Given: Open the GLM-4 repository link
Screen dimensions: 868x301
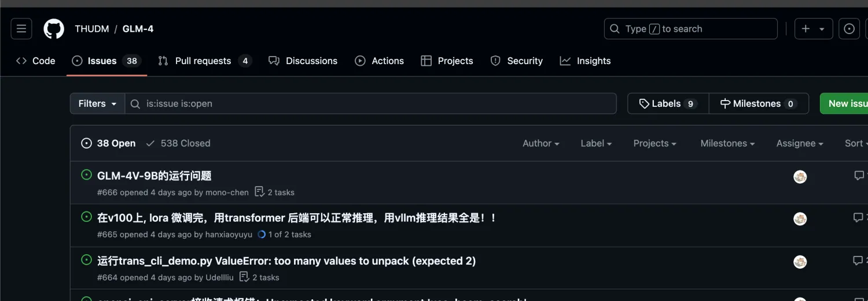Looking at the screenshot, I should pyautogui.click(x=138, y=29).
